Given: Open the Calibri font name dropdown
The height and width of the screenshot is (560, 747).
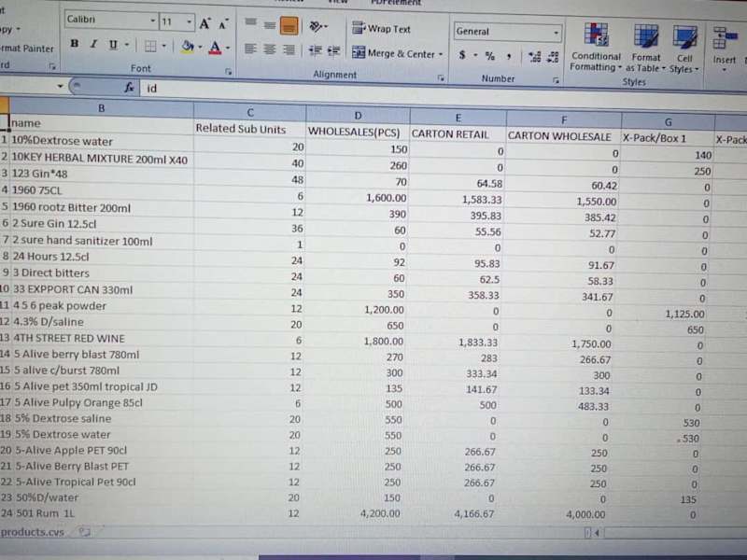Looking at the screenshot, I should [152, 21].
